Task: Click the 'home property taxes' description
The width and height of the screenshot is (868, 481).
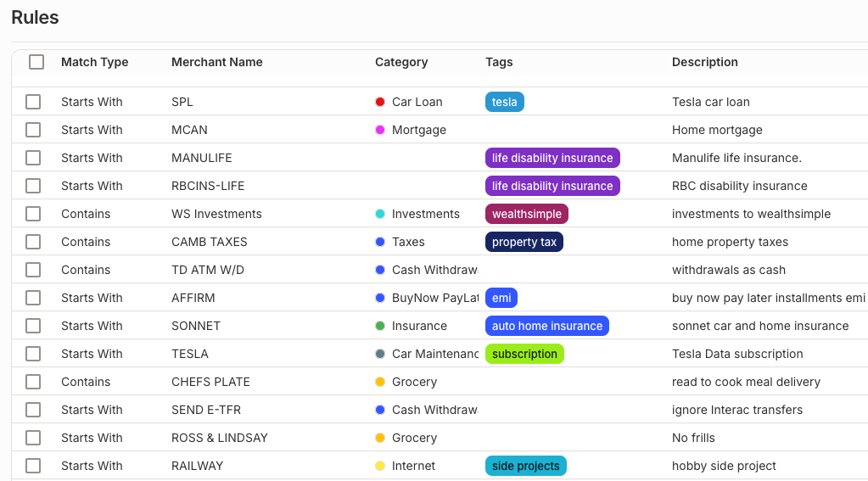Action: click(x=731, y=242)
